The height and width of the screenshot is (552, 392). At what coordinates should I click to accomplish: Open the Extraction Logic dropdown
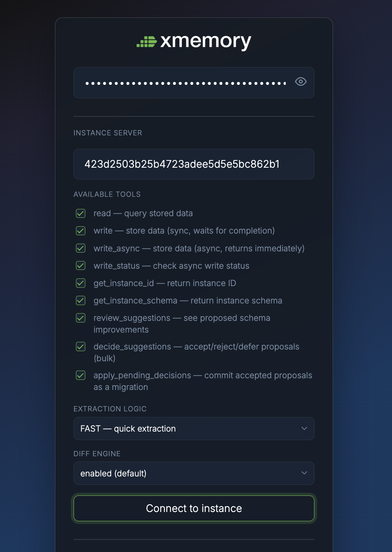(x=194, y=428)
